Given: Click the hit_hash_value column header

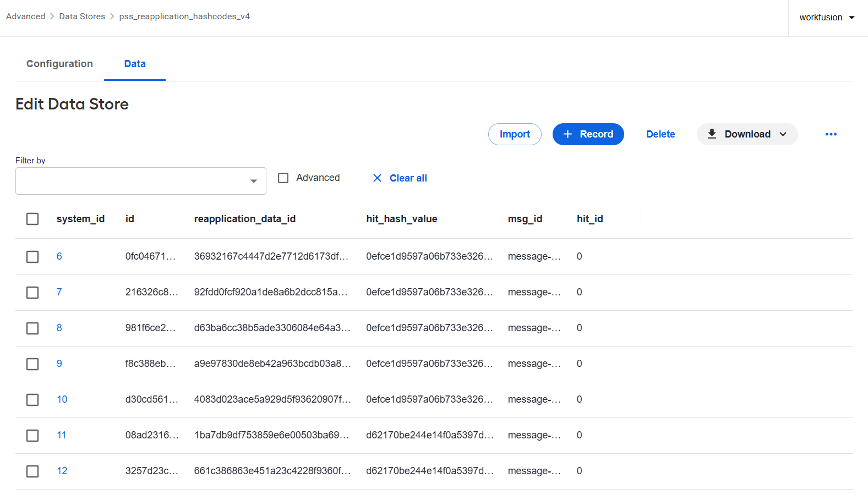Looking at the screenshot, I should (x=402, y=219).
